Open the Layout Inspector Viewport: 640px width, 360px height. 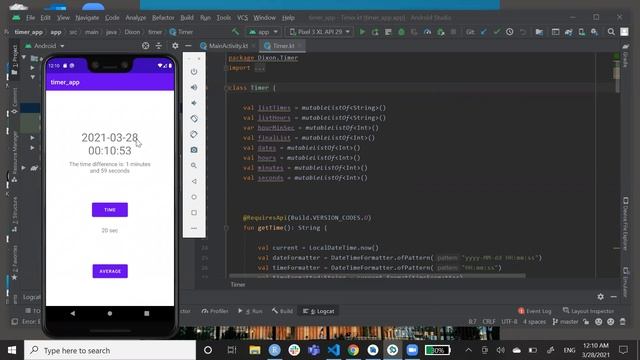coord(588,311)
